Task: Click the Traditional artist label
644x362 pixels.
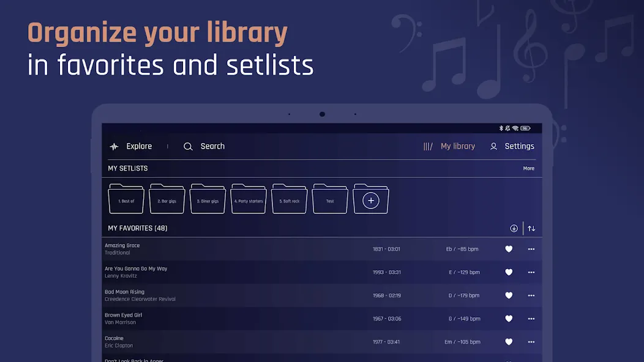Action: click(x=117, y=253)
